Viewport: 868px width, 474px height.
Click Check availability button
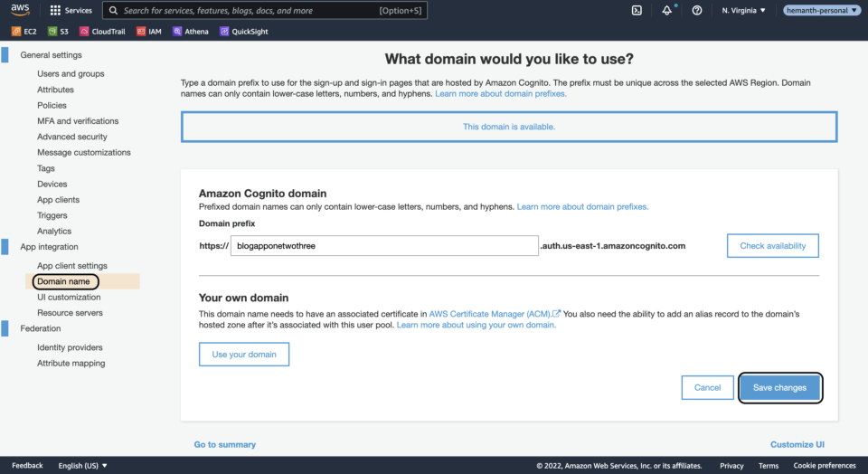(773, 246)
